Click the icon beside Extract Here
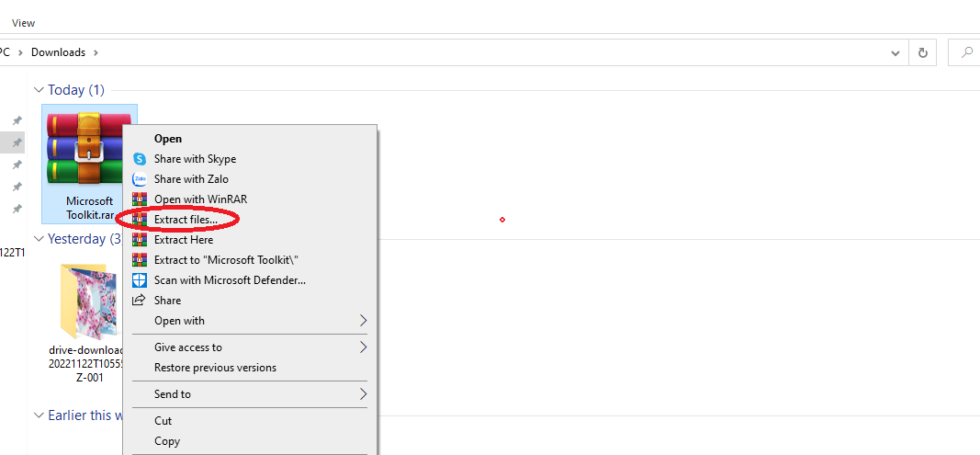Screen dimensions: 980x455 tap(140, 240)
